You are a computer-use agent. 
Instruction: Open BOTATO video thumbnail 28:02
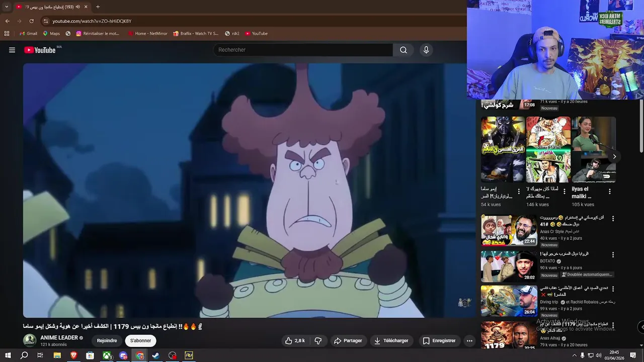click(509, 266)
